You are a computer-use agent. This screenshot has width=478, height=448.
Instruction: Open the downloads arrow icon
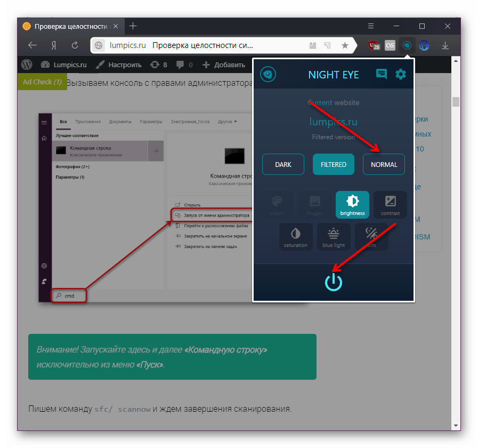[445, 45]
